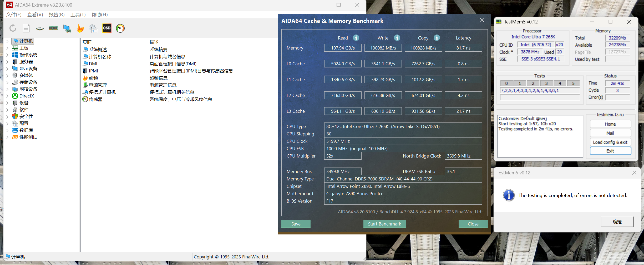644x265 pixels.
Task: Open the gauge sensor panel toolbar icon
Action: 120,28
